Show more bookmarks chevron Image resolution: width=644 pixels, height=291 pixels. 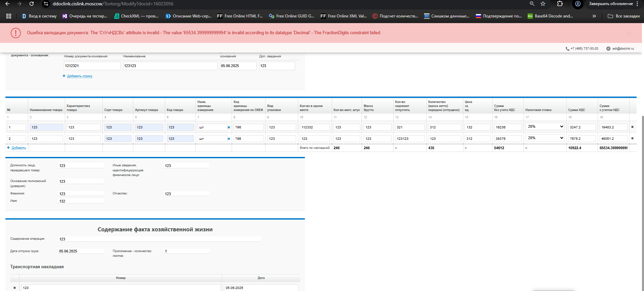[594, 16]
